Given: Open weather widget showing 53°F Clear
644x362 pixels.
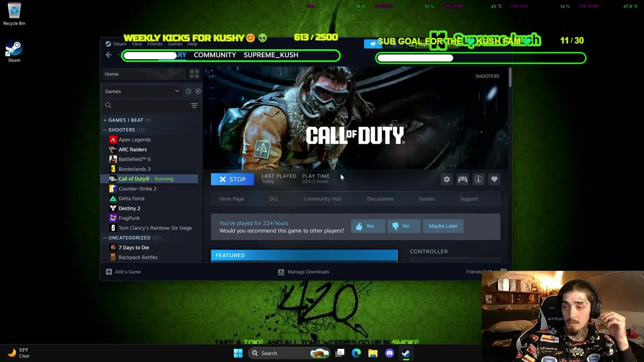Looking at the screenshot, I should pos(19,353).
